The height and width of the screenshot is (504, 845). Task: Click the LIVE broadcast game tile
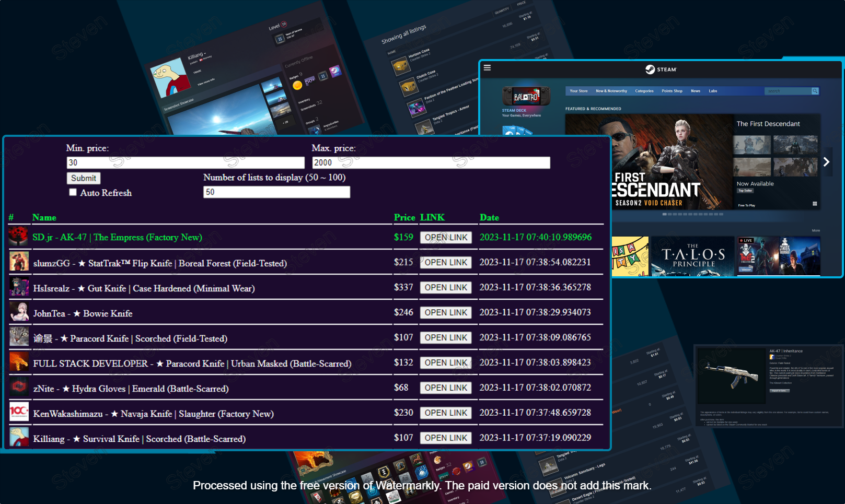coord(779,256)
